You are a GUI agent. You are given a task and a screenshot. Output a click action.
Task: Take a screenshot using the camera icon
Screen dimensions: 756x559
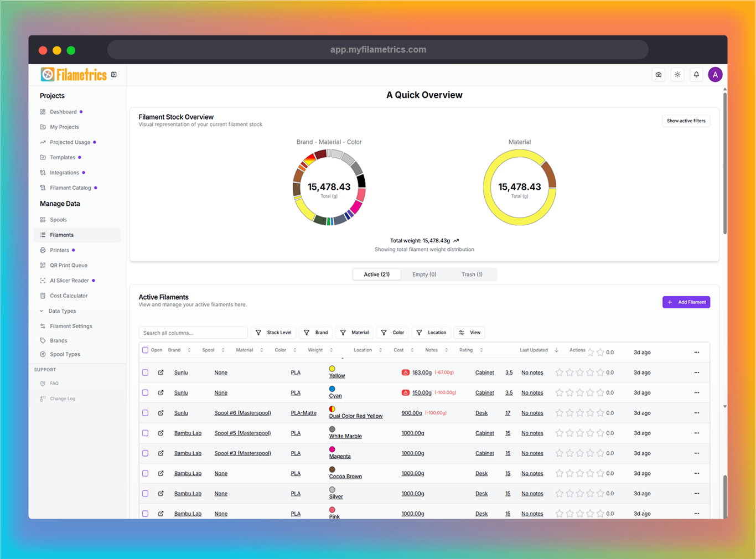658,74
